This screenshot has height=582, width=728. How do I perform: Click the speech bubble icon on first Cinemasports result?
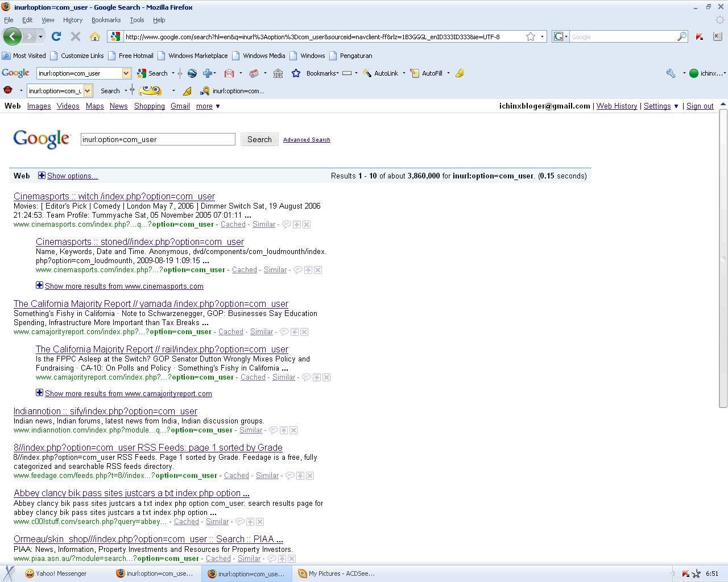[x=287, y=225]
